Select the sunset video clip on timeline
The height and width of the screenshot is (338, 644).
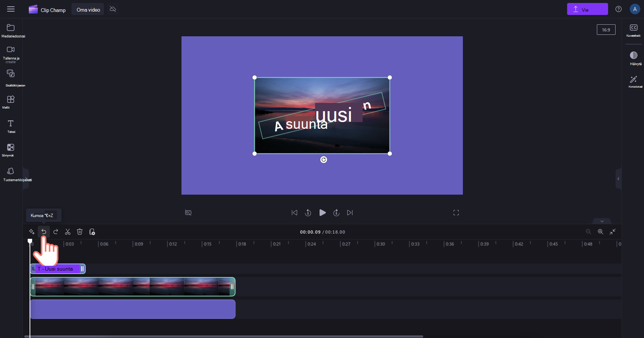click(132, 287)
